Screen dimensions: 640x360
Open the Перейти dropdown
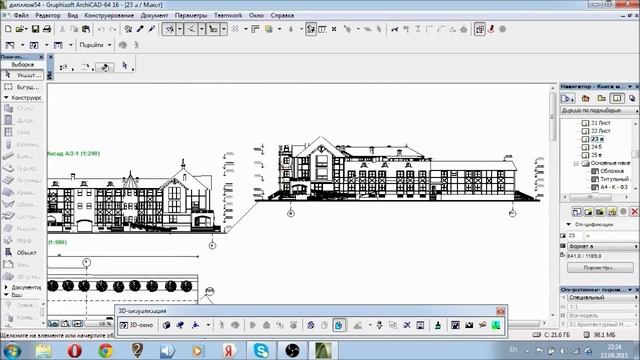coord(96,45)
